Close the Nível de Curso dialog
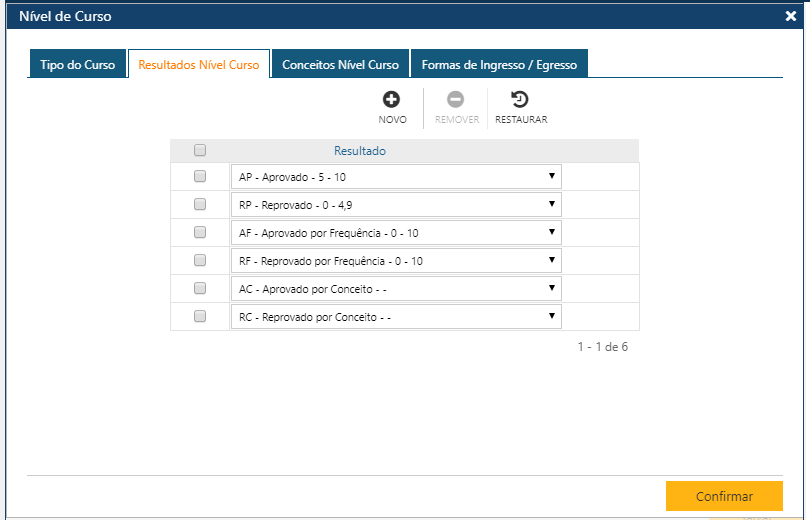The image size is (810, 520). 790,16
